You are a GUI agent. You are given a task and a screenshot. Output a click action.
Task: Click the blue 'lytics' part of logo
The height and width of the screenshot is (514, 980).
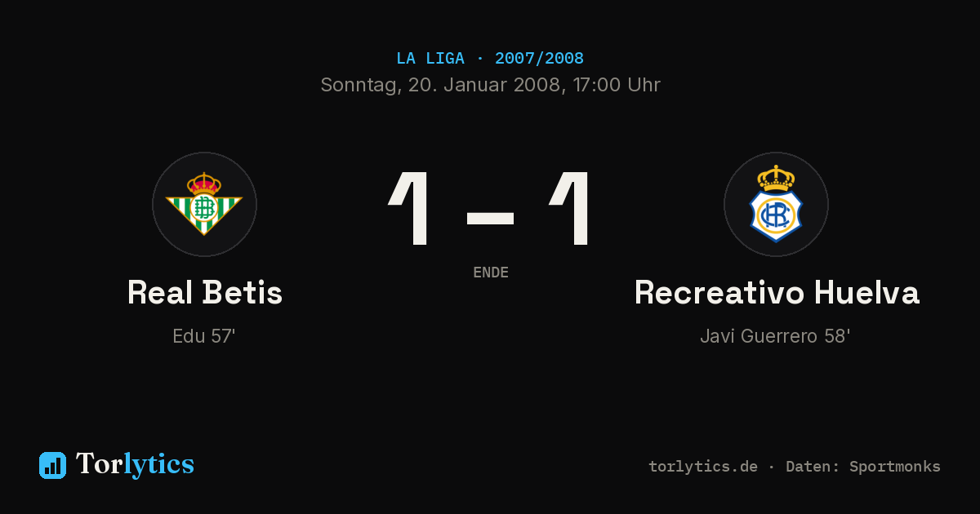coord(158,464)
